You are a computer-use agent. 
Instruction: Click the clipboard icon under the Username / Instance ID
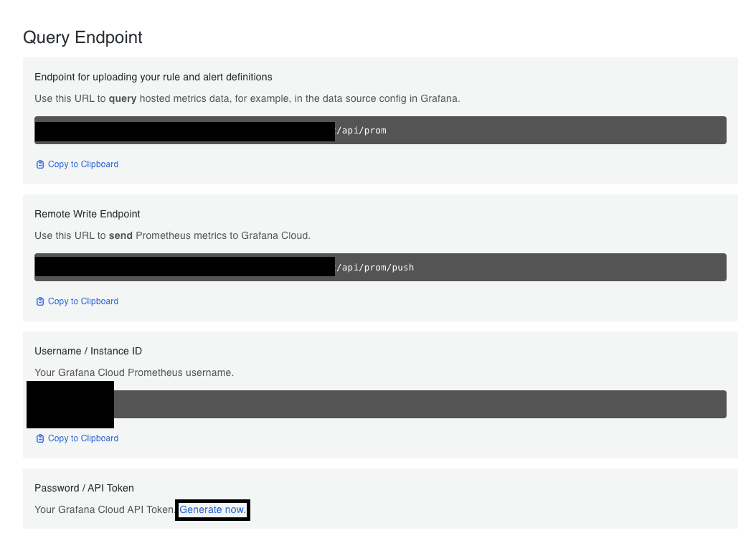tap(40, 438)
